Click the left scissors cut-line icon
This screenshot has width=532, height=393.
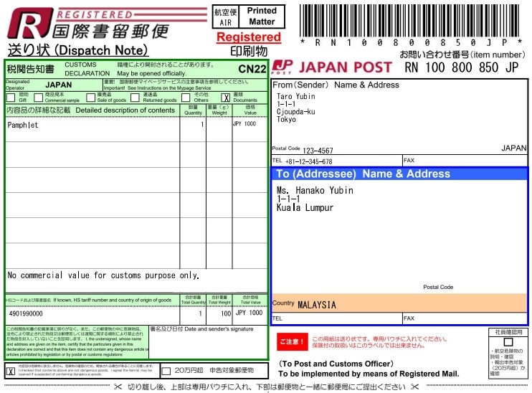coord(118,387)
